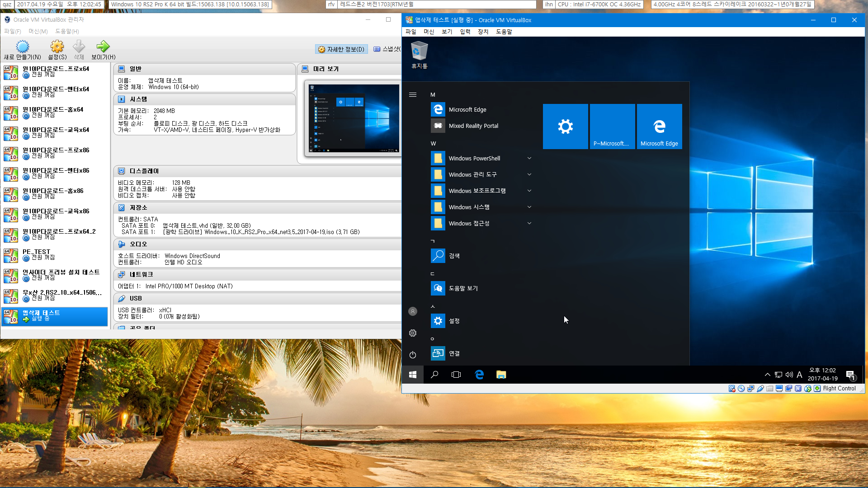Click VirtualBox USB status icon
868x488 pixels.
coord(760,389)
